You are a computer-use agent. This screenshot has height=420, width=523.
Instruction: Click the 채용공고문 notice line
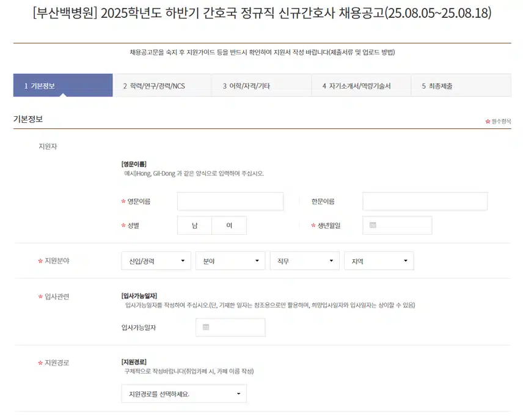262,52
